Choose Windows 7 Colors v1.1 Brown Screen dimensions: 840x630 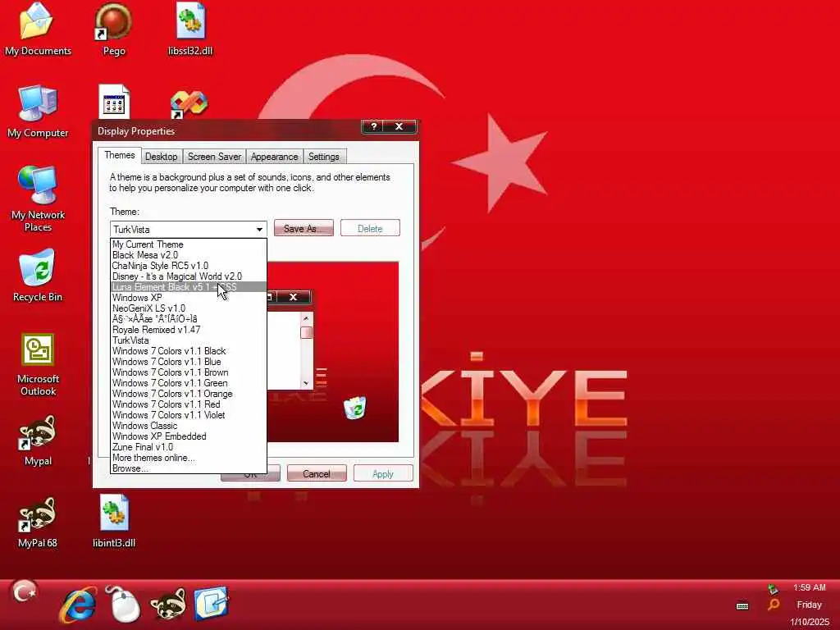[188, 373]
